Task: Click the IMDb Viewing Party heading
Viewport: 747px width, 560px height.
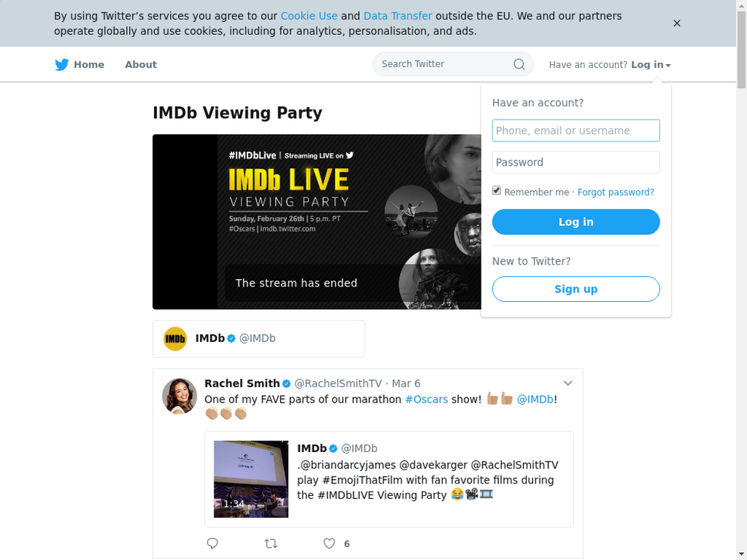Action: point(237,113)
